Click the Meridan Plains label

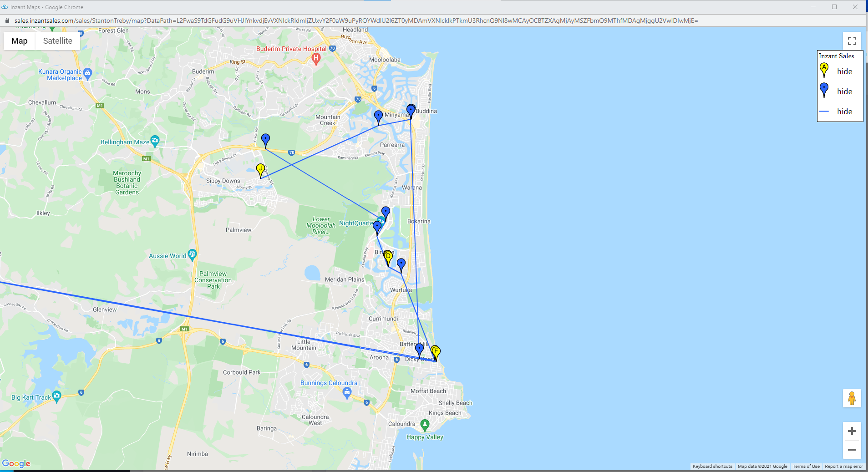point(345,279)
